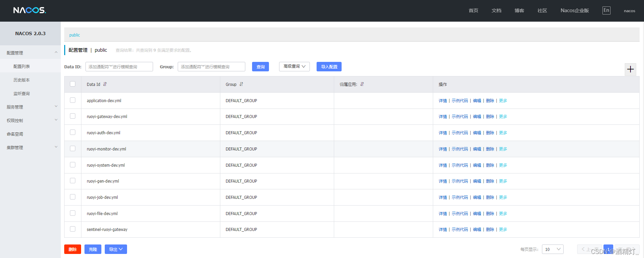Click the nacos user account menu

click(629, 11)
